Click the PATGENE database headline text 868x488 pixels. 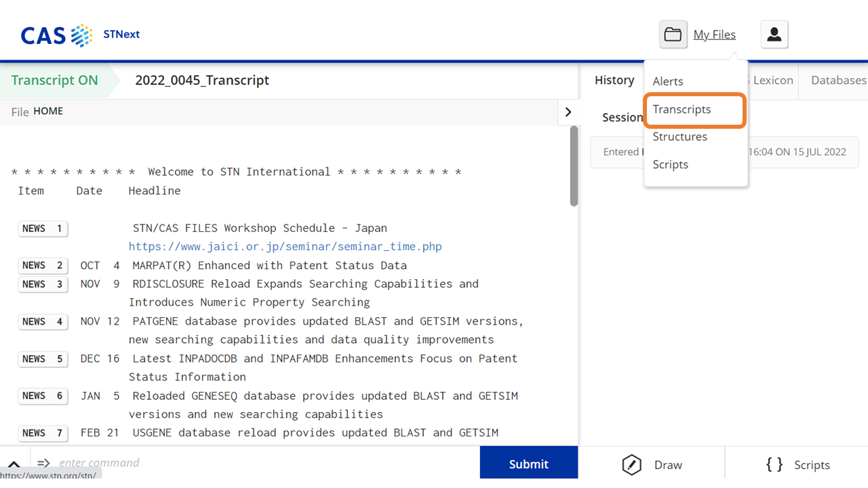[326, 330]
